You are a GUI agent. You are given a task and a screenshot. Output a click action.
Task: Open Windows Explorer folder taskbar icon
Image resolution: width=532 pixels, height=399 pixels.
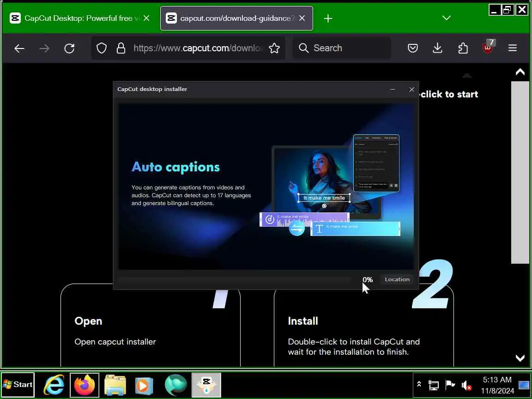click(x=115, y=385)
